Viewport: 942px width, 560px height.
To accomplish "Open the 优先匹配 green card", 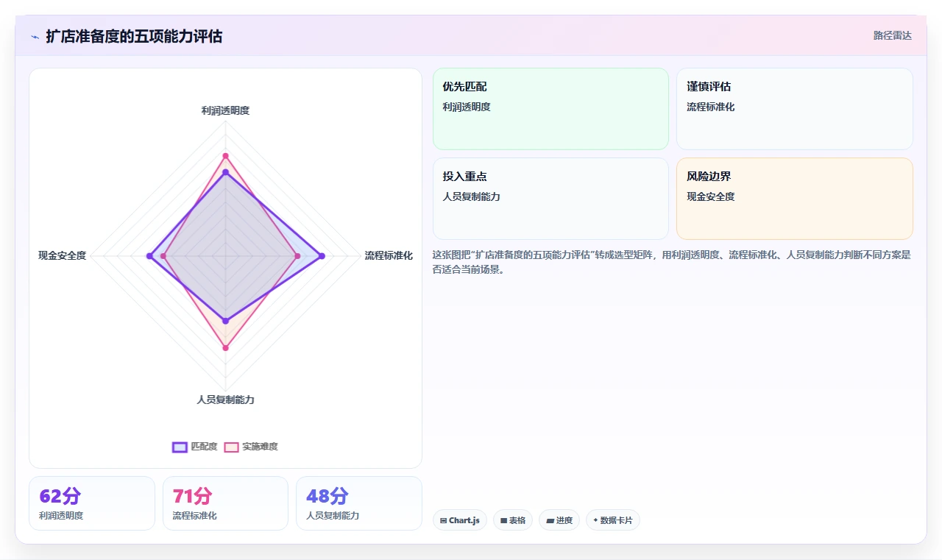I will [550, 109].
